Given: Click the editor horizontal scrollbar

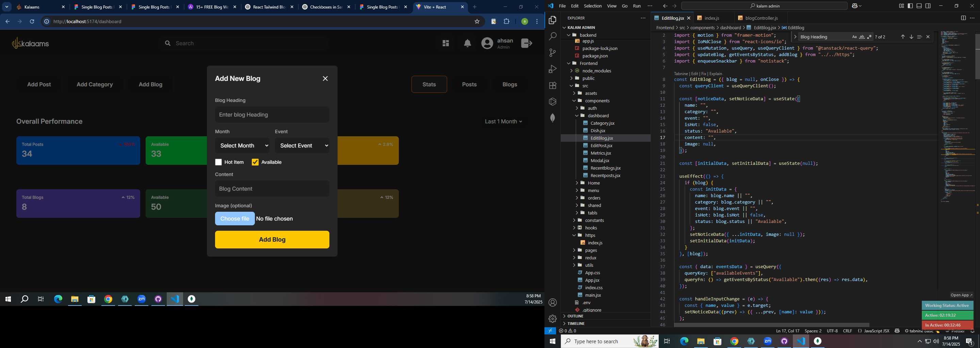Looking at the screenshot, I should [x=771, y=325].
